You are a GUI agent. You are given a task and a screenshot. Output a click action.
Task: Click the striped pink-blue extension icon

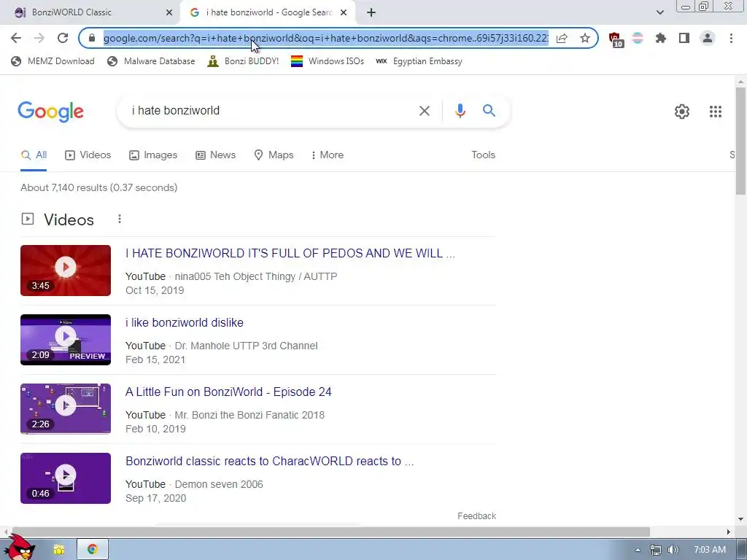coord(638,38)
